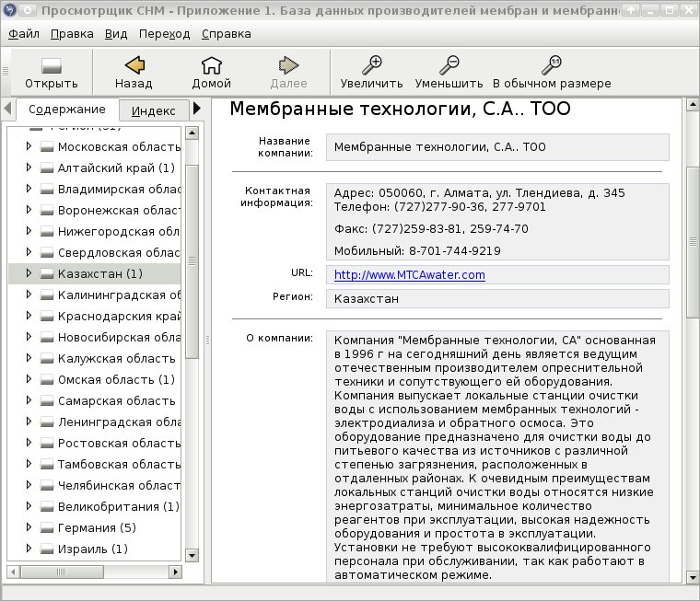Click the Open (Открыть) toolbar icon

pos(51,65)
